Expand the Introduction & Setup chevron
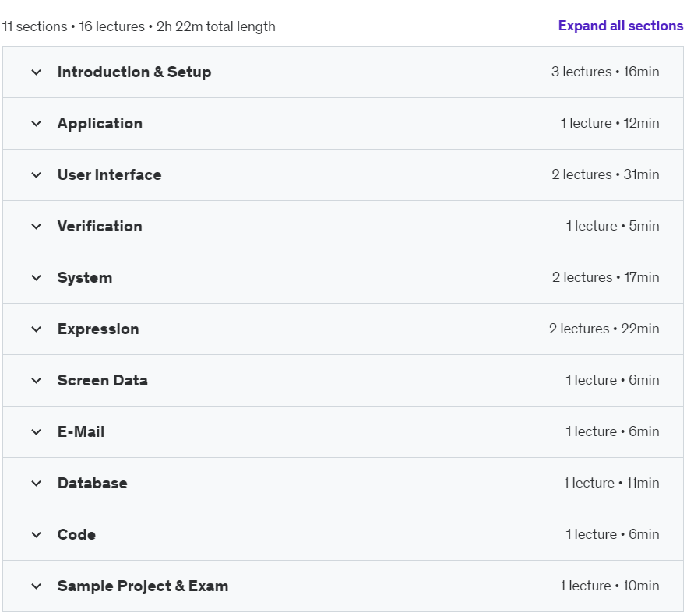687x616 pixels. [37, 72]
